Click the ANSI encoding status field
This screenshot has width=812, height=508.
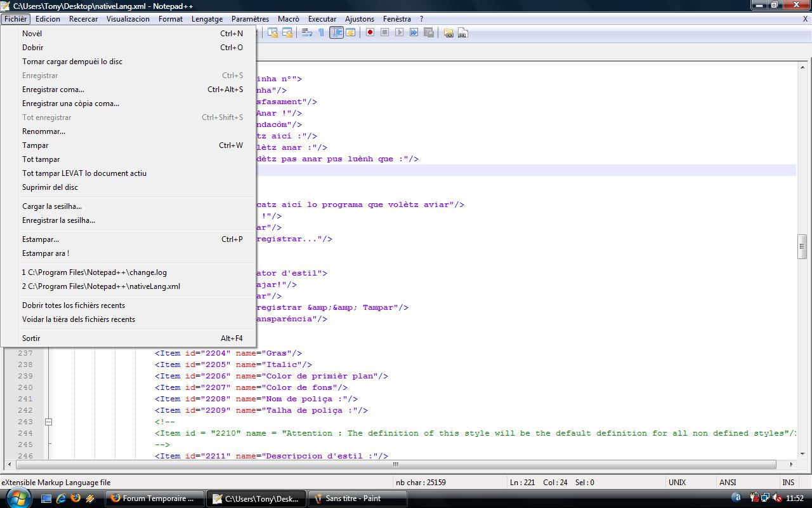[x=728, y=483]
